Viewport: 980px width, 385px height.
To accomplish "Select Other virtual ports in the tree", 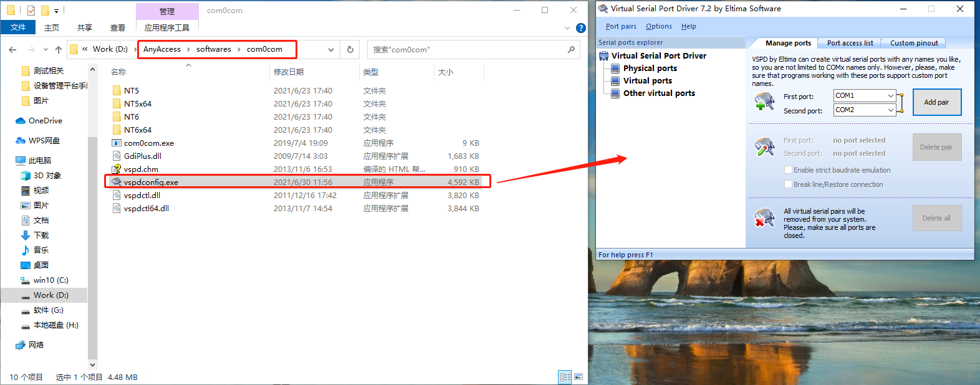I will point(659,93).
